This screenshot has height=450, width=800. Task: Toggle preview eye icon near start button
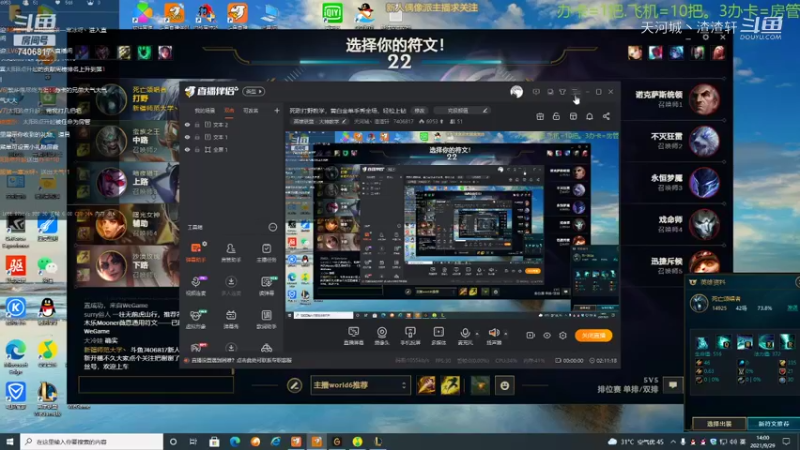point(547,335)
